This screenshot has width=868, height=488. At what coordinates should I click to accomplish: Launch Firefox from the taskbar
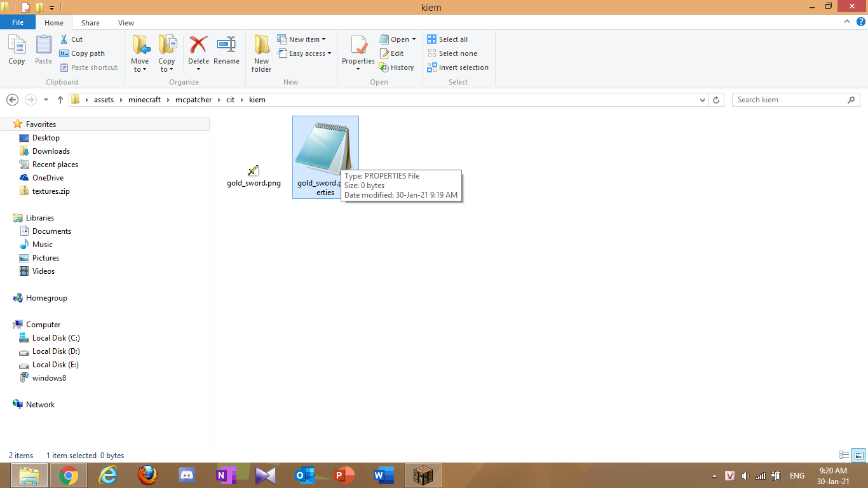(x=147, y=475)
